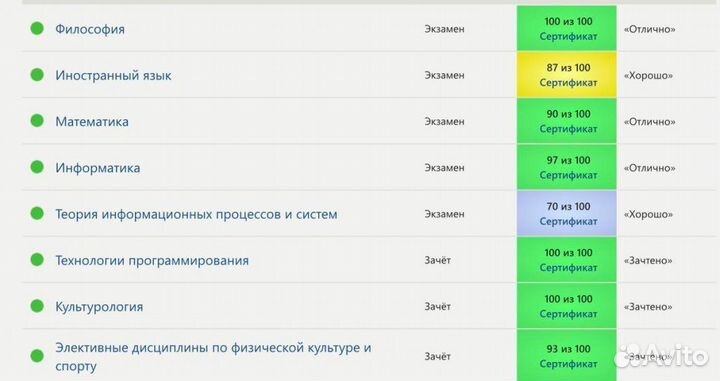Open the Иностранный язык course link
This screenshot has width=720, height=381.
[113, 75]
